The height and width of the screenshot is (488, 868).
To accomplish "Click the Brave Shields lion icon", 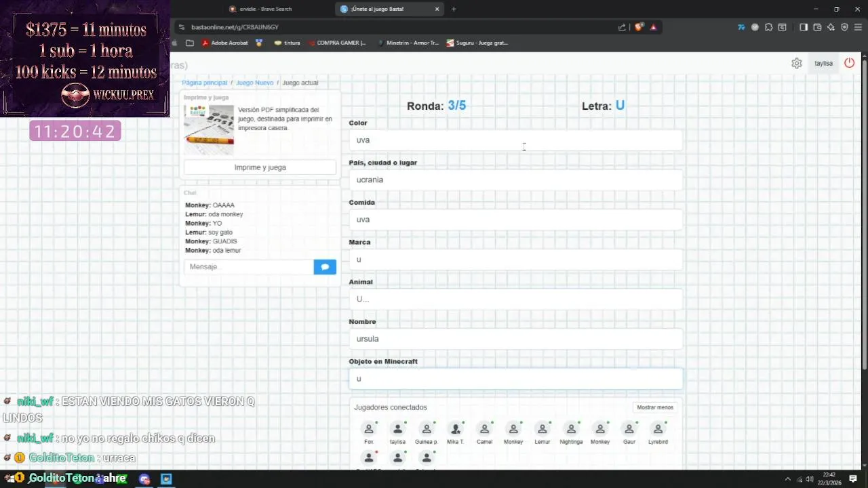I will [x=638, y=27].
